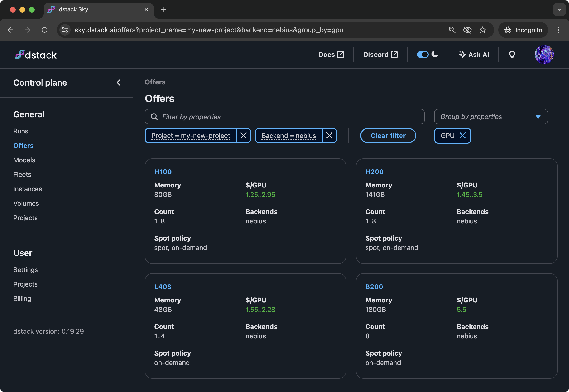Click the Incognito indicator

pos(523,30)
